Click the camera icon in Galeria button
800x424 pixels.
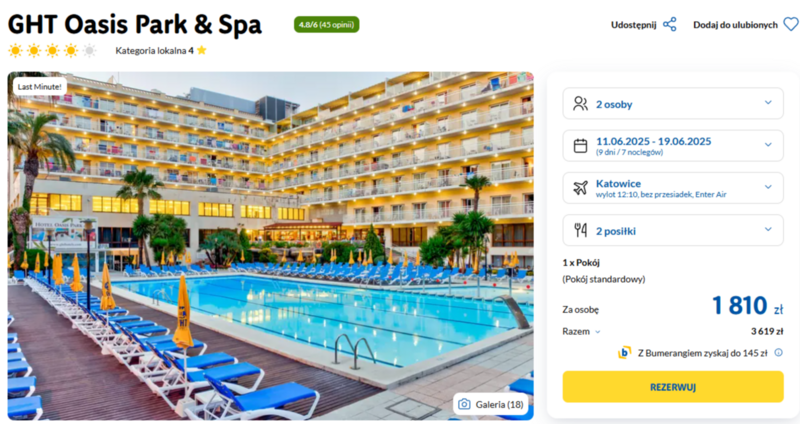point(464,404)
